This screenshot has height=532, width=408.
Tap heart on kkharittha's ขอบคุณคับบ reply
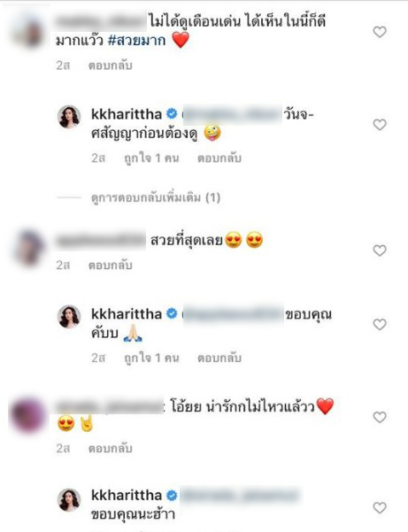click(380, 324)
